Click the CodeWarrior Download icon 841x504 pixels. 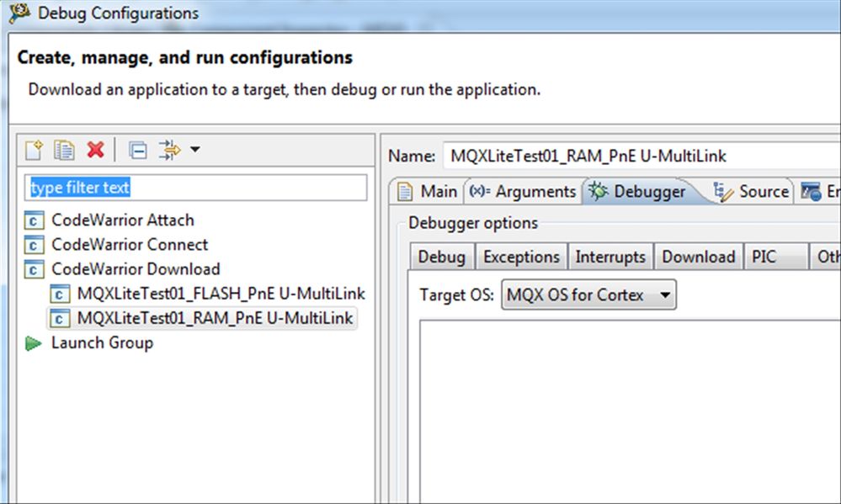tap(34, 269)
